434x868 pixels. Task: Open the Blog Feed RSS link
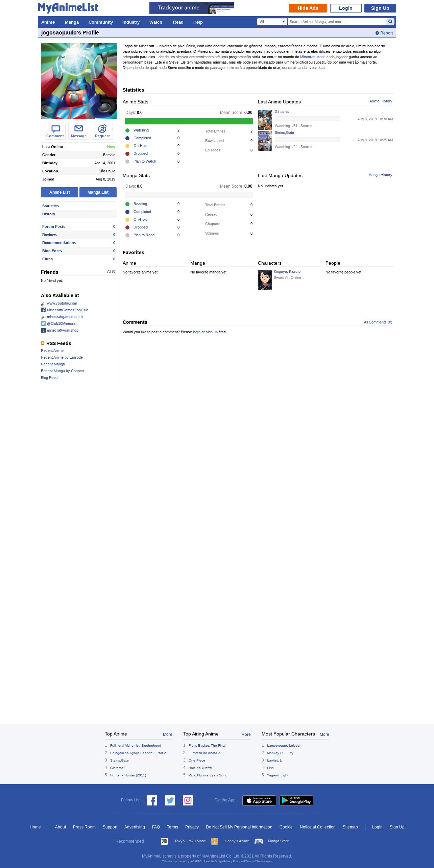(x=49, y=378)
